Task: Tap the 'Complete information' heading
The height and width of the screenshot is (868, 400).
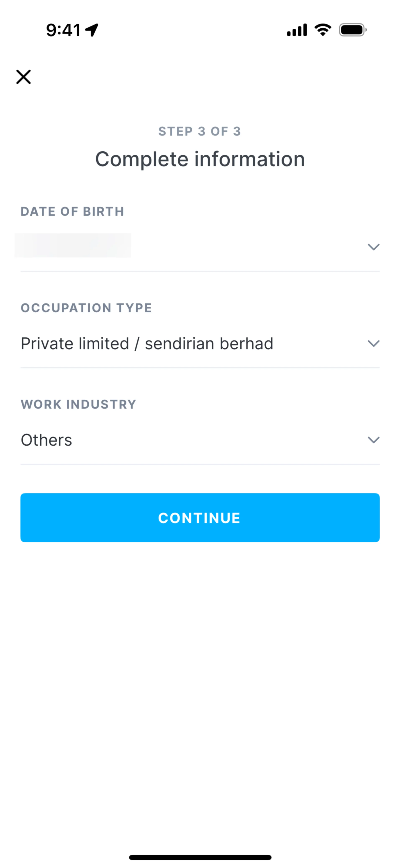Action: [x=200, y=159]
